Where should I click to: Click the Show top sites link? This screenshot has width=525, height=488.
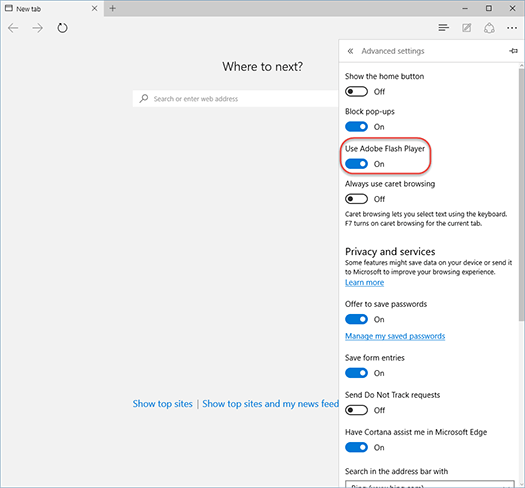162,404
